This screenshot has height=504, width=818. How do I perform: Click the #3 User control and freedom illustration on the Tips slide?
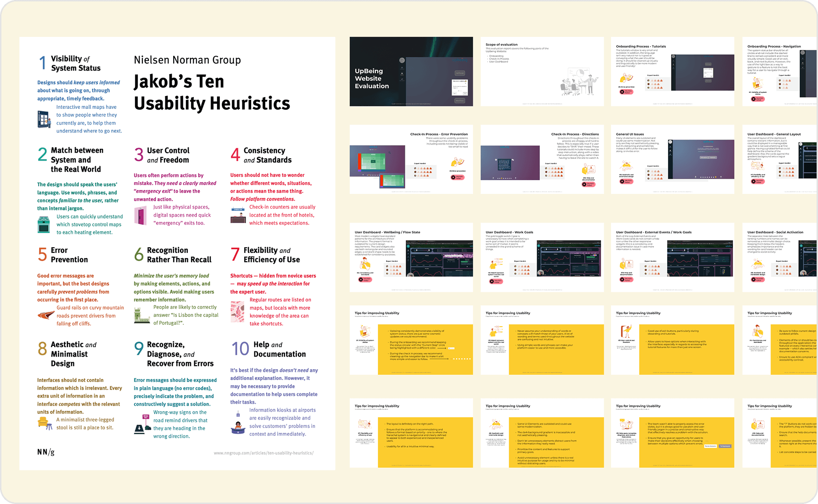[626, 332]
